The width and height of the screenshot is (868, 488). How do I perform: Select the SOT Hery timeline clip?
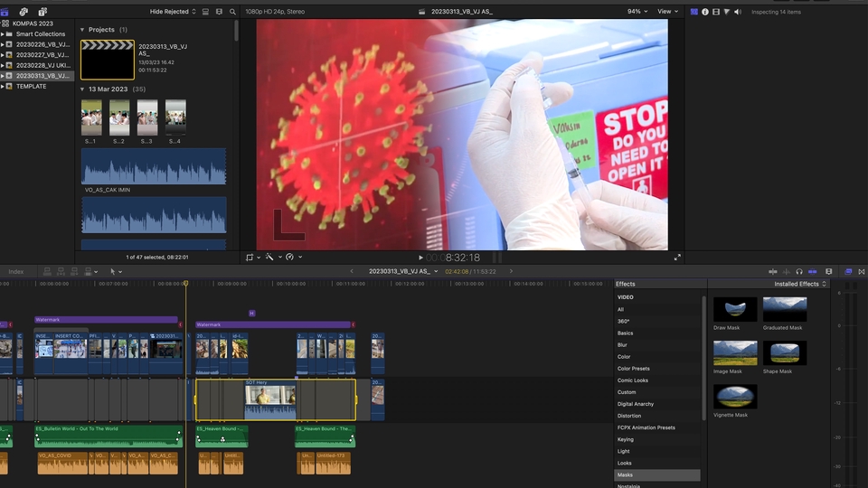[270, 399]
